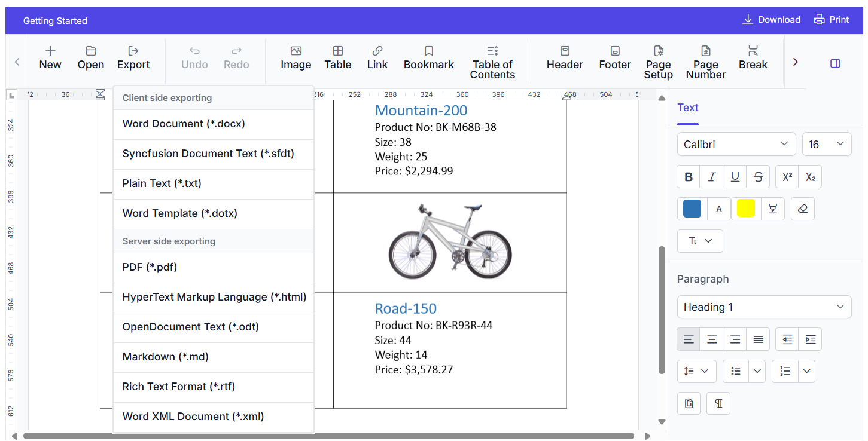868x441 pixels.
Task: Toggle bold formatting
Action: tap(689, 177)
